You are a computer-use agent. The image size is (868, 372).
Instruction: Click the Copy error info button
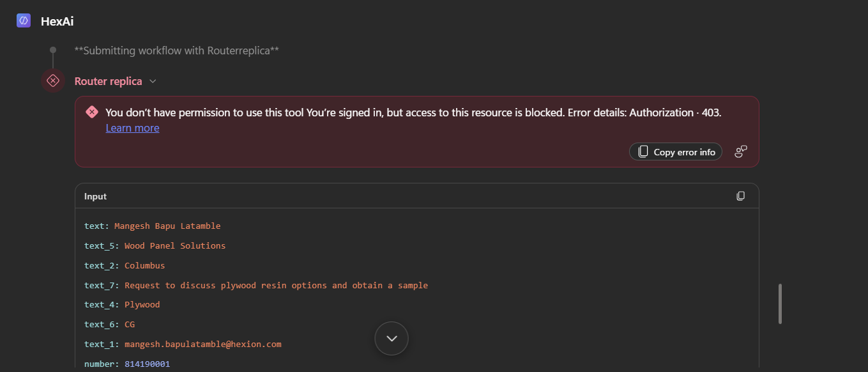pyautogui.click(x=676, y=151)
